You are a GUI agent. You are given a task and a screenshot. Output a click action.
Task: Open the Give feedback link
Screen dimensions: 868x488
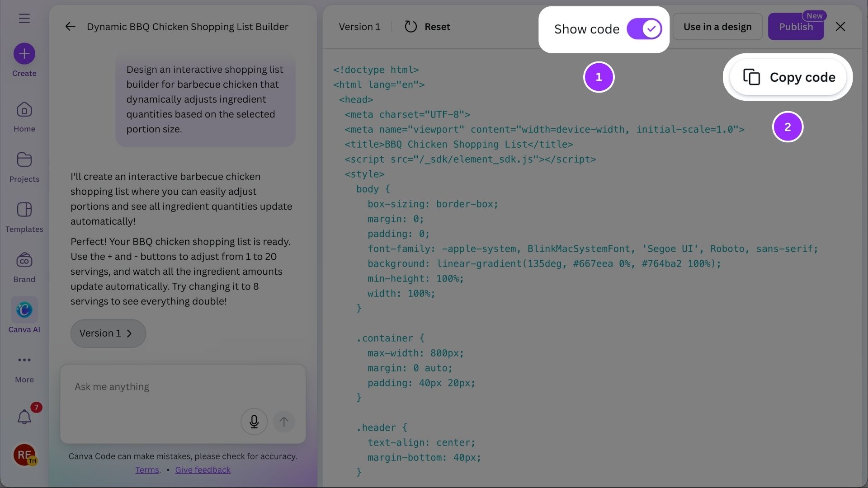click(x=203, y=469)
